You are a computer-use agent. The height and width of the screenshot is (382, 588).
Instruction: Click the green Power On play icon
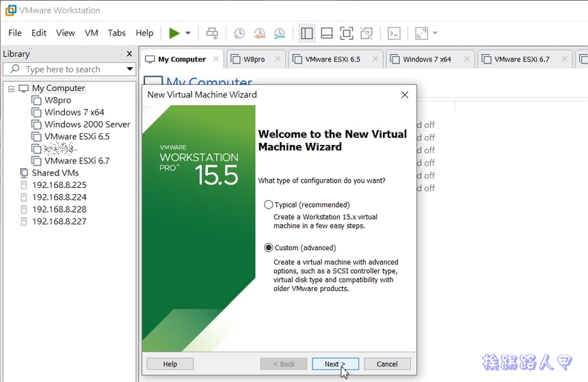174,33
